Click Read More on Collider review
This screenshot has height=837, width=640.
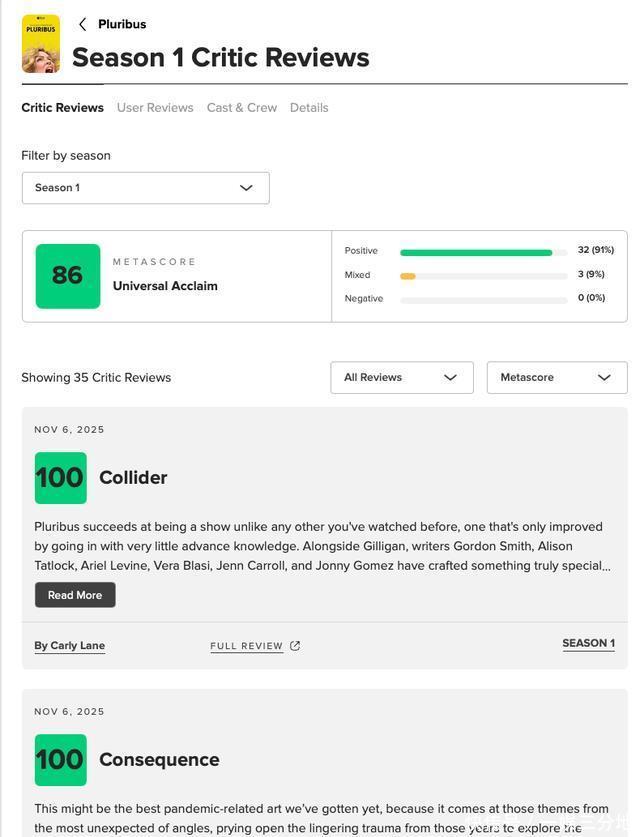point(75,595)
